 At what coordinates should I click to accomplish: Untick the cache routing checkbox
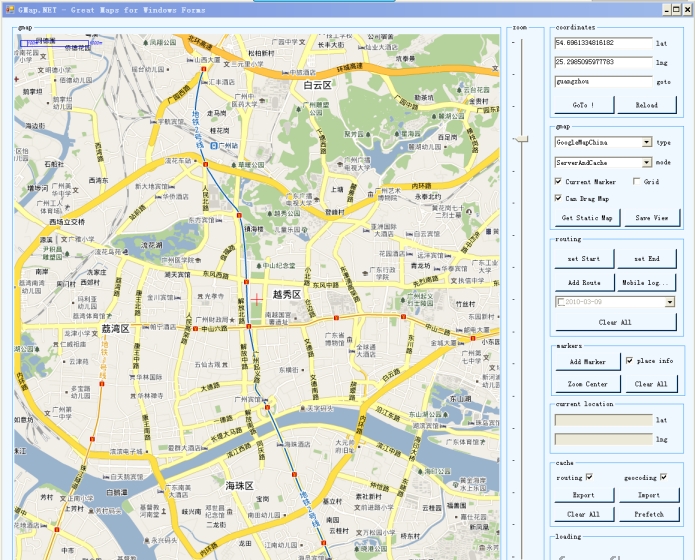(589, 477)
